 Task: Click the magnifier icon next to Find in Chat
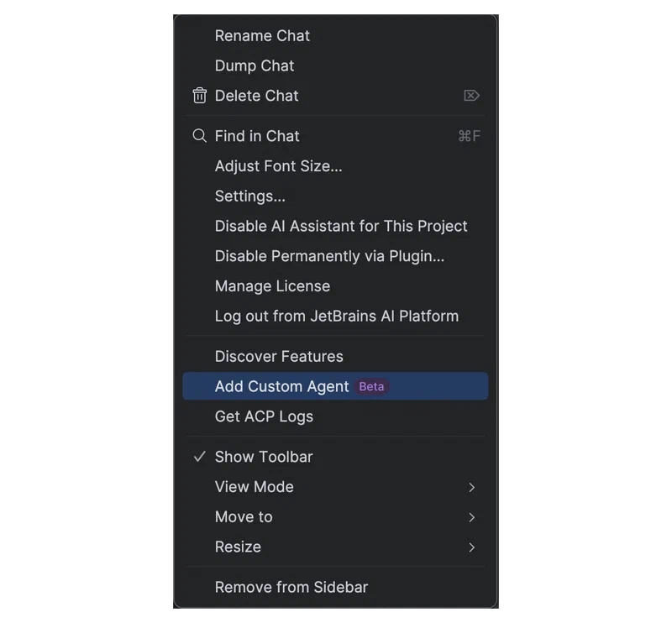click(x=199, y=136)
